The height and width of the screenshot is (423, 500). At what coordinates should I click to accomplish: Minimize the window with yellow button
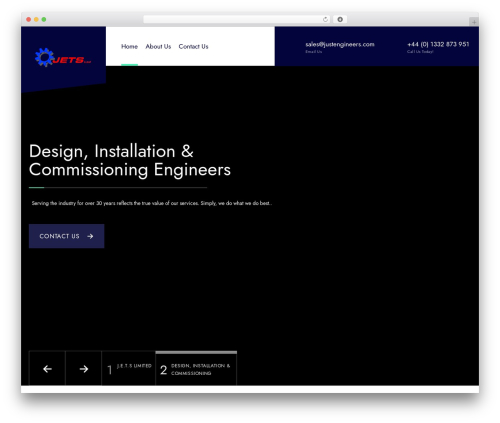pos(36,19)
